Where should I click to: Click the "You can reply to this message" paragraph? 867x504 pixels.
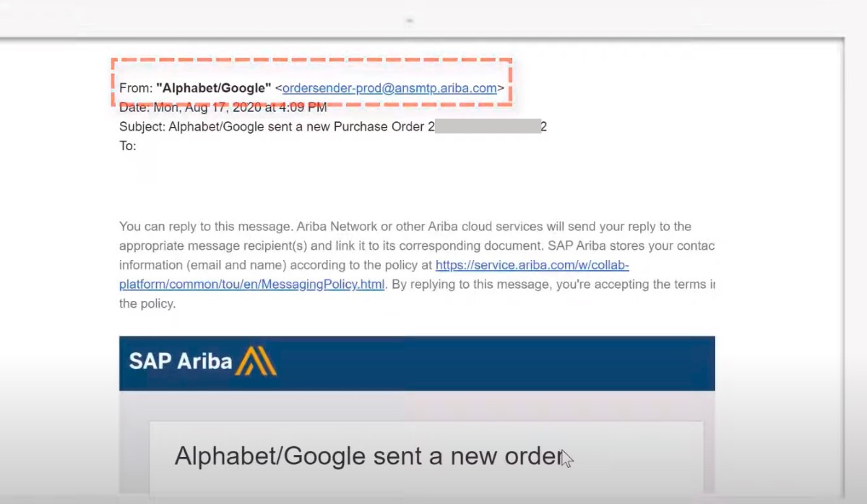tap(417, 265)
